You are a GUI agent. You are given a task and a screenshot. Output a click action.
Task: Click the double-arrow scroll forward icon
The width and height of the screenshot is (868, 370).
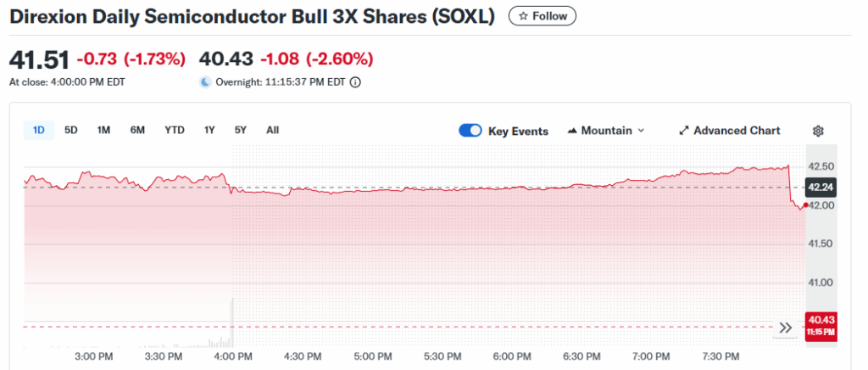point(786,328)
